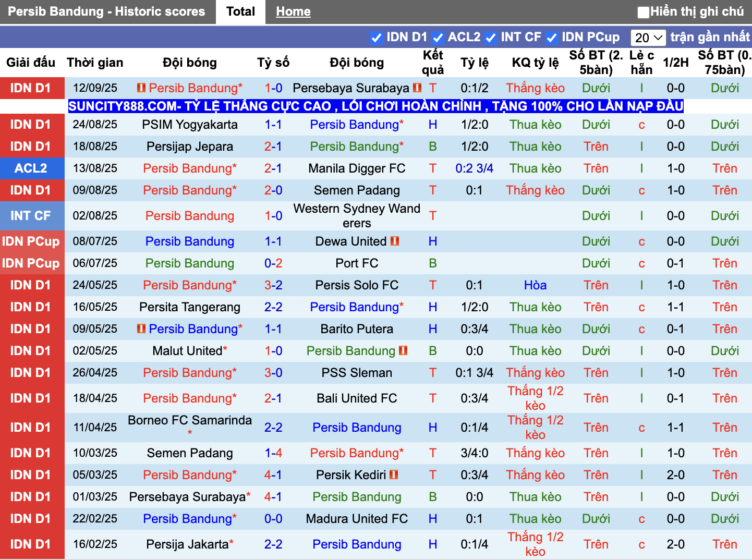Open Bali United FC team link
Viewport: 752px width, 560px height.
[x=357, y=398]
